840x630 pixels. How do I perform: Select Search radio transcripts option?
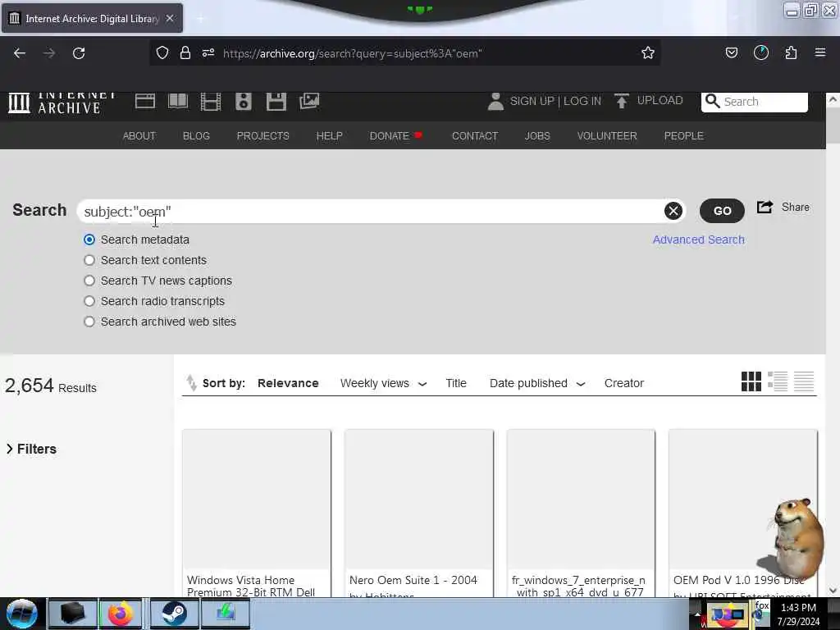click(x=89, y=301)
